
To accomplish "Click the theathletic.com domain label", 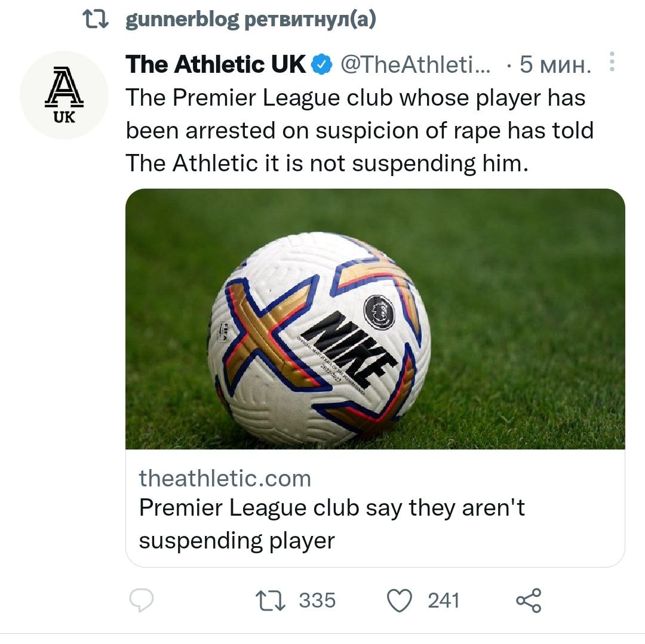I will (225, 478).
